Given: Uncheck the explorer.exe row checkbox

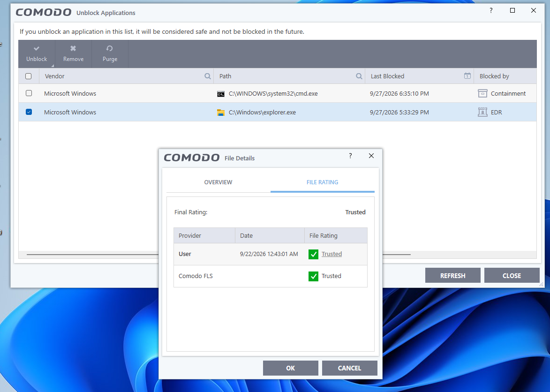Looking at the screenshot, I should 29,112.
